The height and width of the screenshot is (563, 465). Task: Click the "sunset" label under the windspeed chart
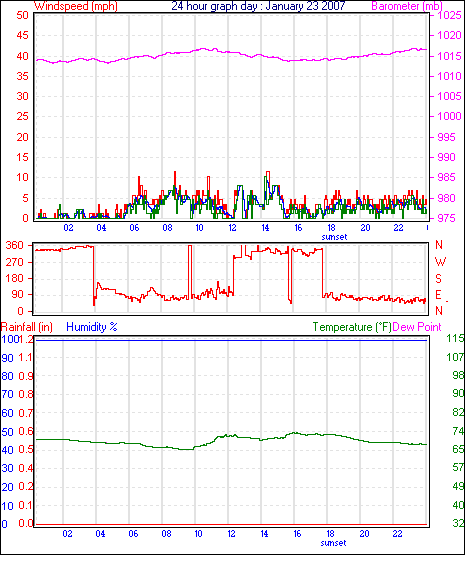point(334,237)
